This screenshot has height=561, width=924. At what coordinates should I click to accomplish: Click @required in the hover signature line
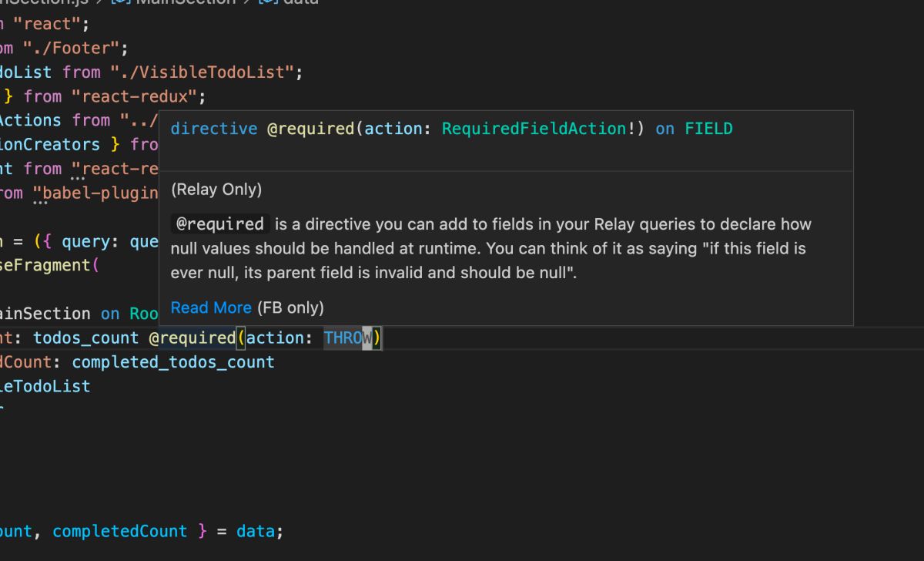[x=310, y=129]
